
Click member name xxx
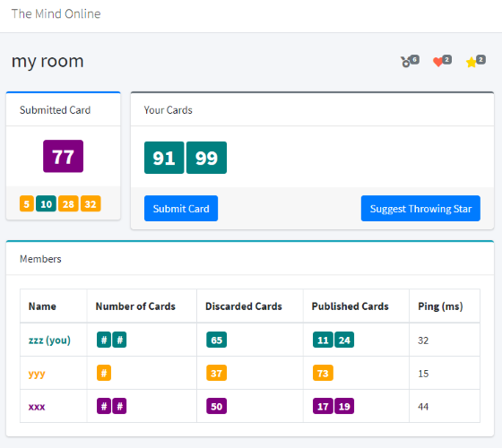pyautogui.click(x=37, y=407)
